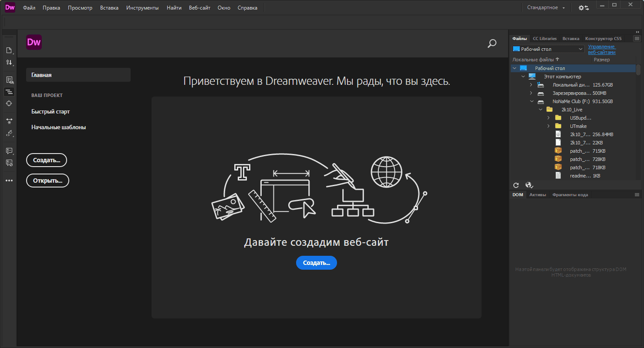Image resolution: width=644 pixels, height=348 pixels.
Task: Expand the USBupd folder
Action: click(549, 118)
